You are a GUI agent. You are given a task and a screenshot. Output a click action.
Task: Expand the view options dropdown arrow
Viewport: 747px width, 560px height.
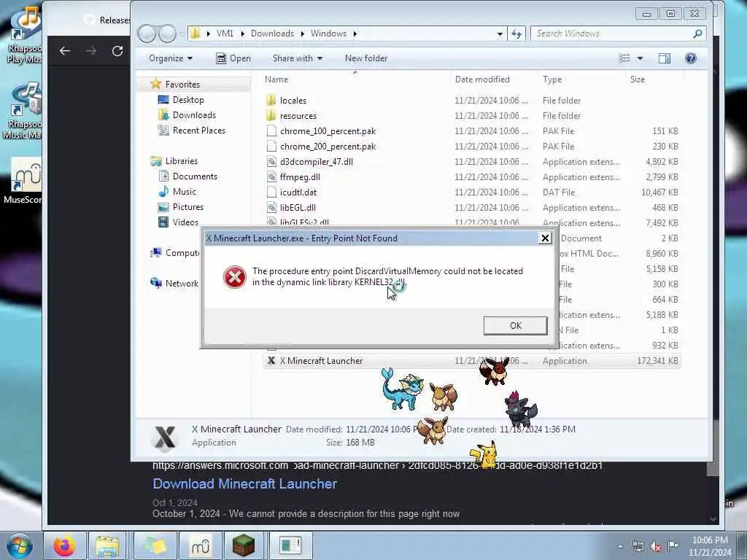pos(640,58)
